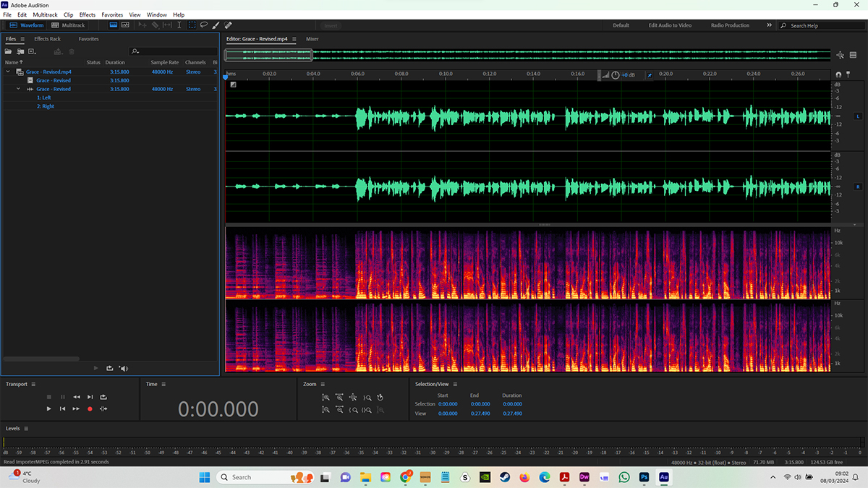Viewport: 868px width, 488px height.
Task: Toggle Loop Playback in Transport
Action: [x=103, y=397]
